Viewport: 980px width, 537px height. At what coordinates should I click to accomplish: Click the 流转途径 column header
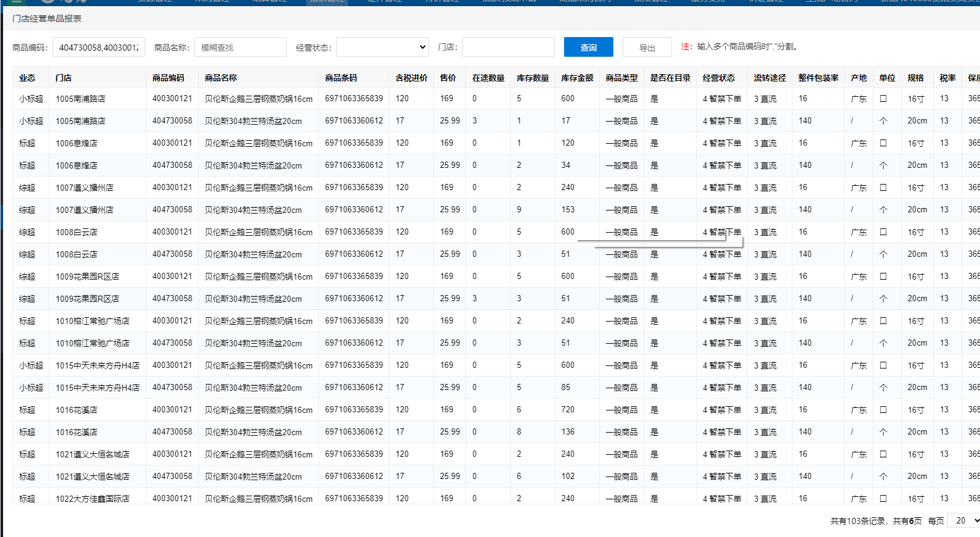coord(770,78)
